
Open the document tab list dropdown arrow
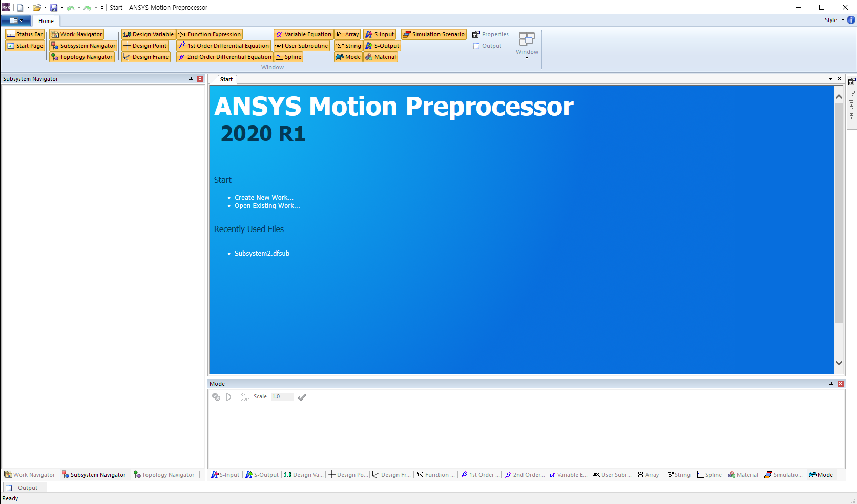coord(830,79)
